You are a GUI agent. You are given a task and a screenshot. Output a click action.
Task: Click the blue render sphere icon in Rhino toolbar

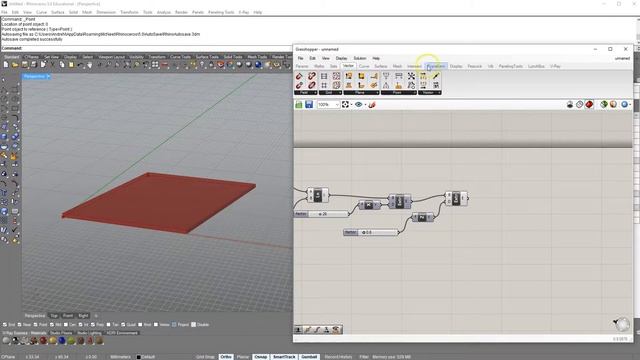(258, 64)
